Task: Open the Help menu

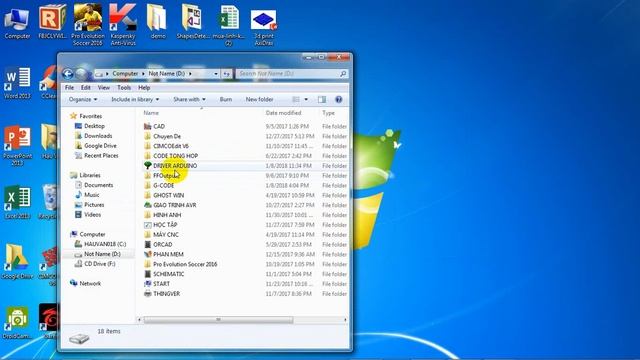Action: (x=144, y=87)
